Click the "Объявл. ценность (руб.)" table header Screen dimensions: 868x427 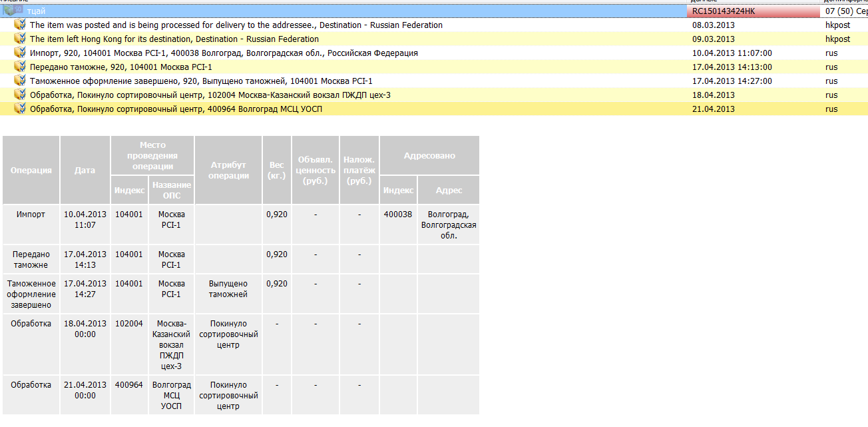point(316,170)
